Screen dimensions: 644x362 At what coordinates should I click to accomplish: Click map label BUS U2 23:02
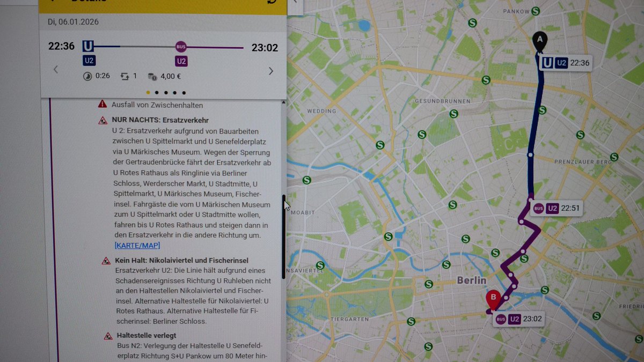(x=518, y=320)
